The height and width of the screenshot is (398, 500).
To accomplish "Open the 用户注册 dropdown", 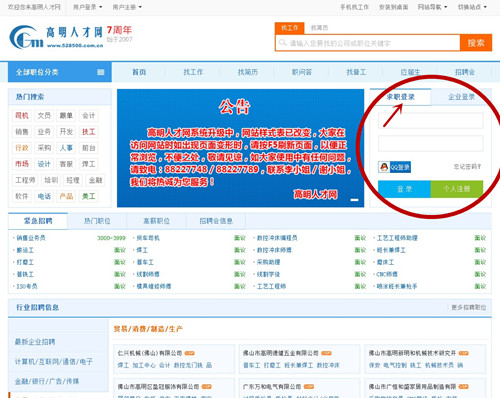I will point(127,7).
